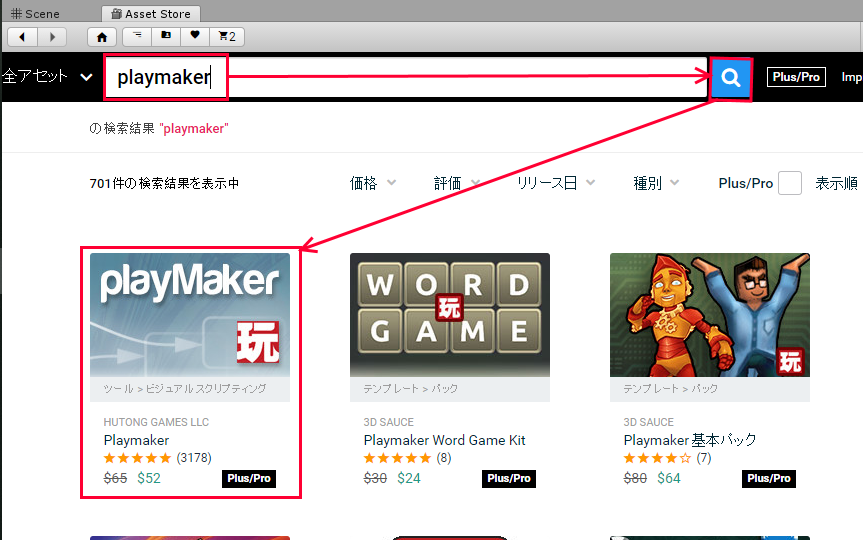
Task: Switch to the Scene tab
Action: pos(35,14)
